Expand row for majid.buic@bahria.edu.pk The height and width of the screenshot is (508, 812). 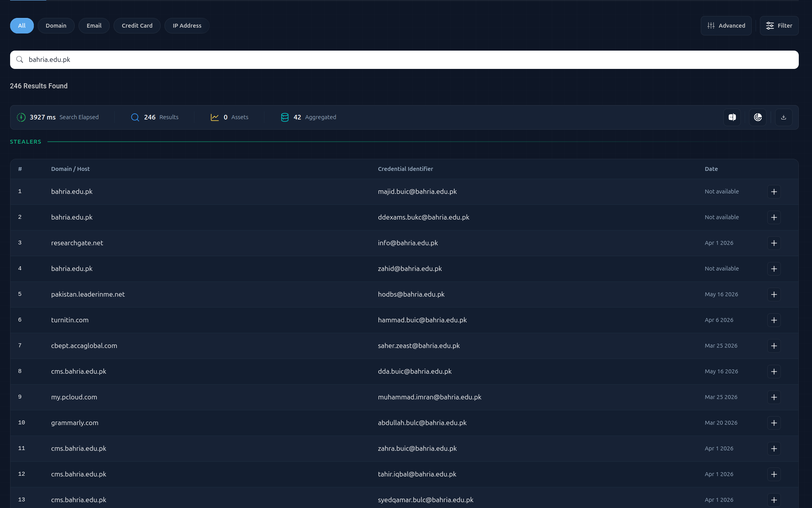tap(774, 192)
